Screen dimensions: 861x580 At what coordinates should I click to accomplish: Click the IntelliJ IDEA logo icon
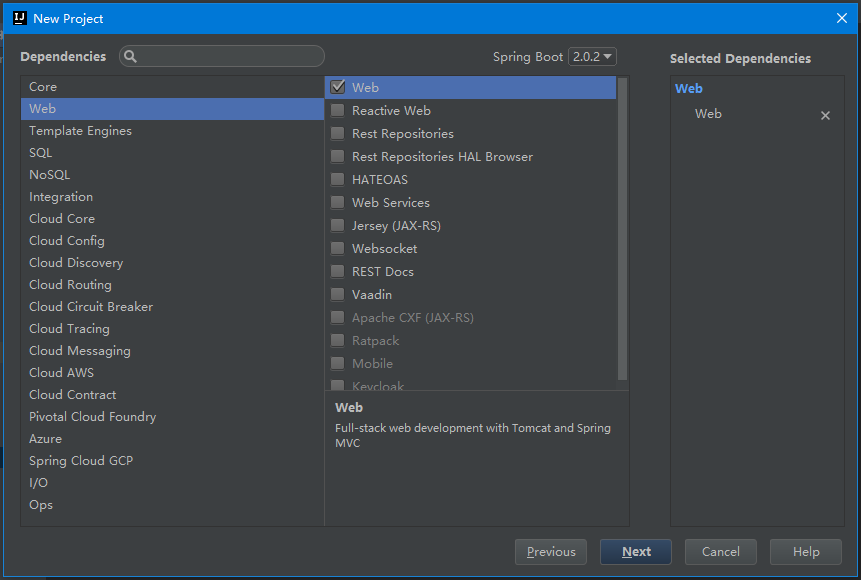[x=20, y=18]
